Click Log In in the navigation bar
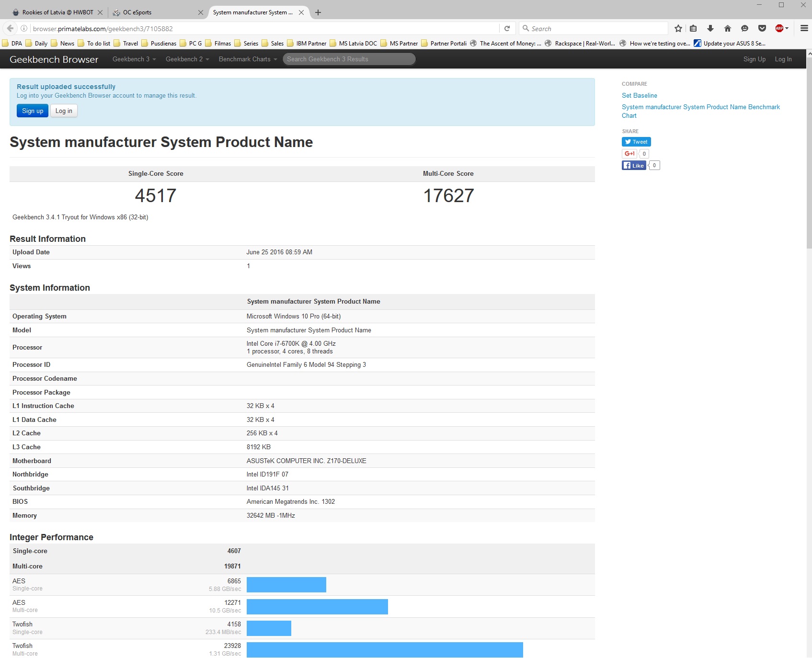Viewport: 812px width, 658px height. (x=783, y=59)
